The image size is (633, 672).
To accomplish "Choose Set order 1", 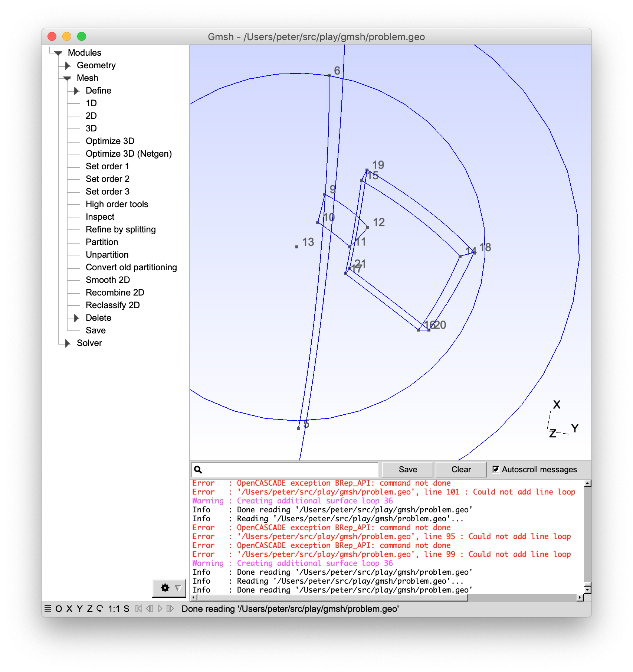I will 107,166.
